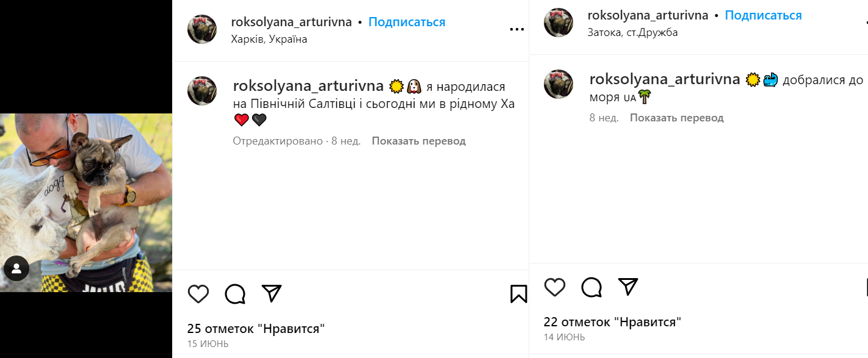
Task: Show tagged people on the dog photo
Action: pos(16,268)
